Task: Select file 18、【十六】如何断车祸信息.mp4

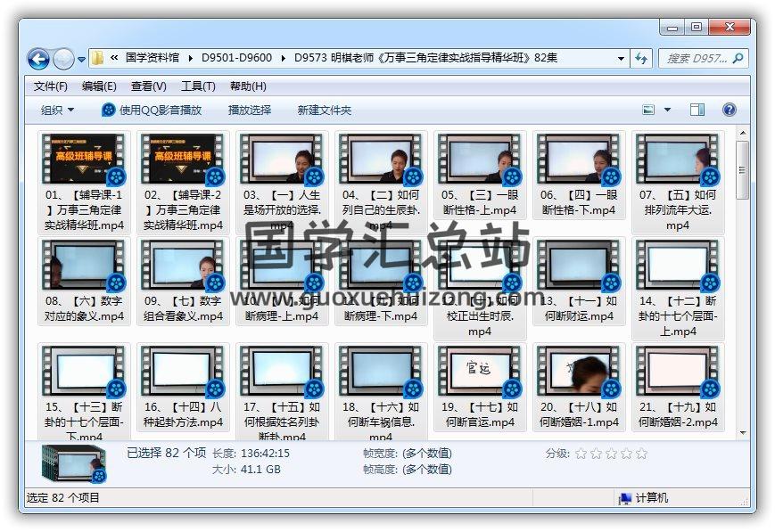Action: coord(381,391)
